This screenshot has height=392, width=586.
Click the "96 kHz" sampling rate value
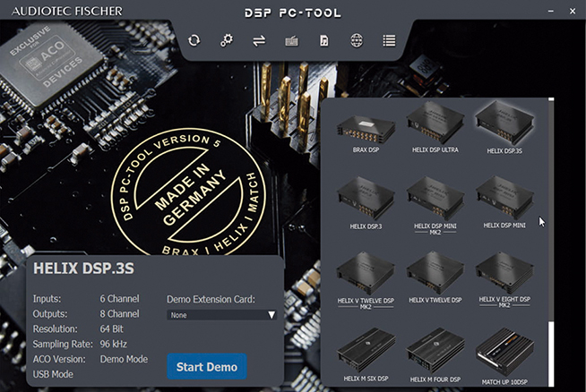click(x=113, y=344)
